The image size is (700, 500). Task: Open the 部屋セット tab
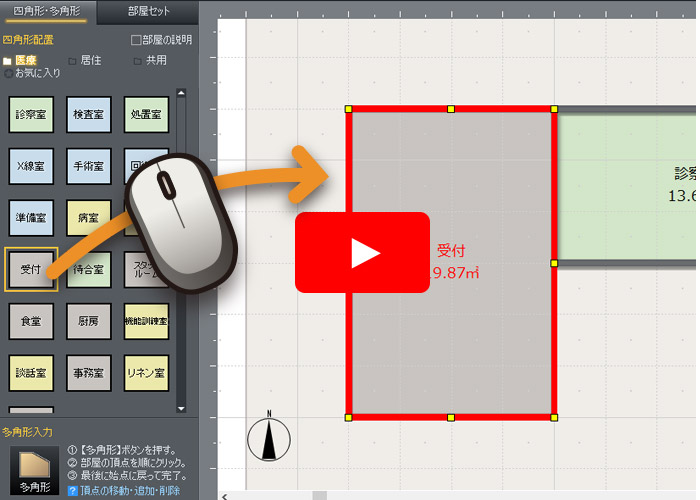click(147, 12)
